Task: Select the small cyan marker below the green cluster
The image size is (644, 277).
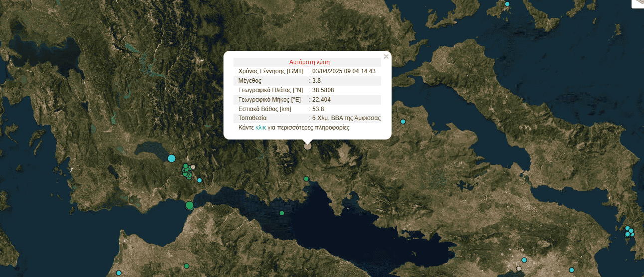Action: (200, 180)
